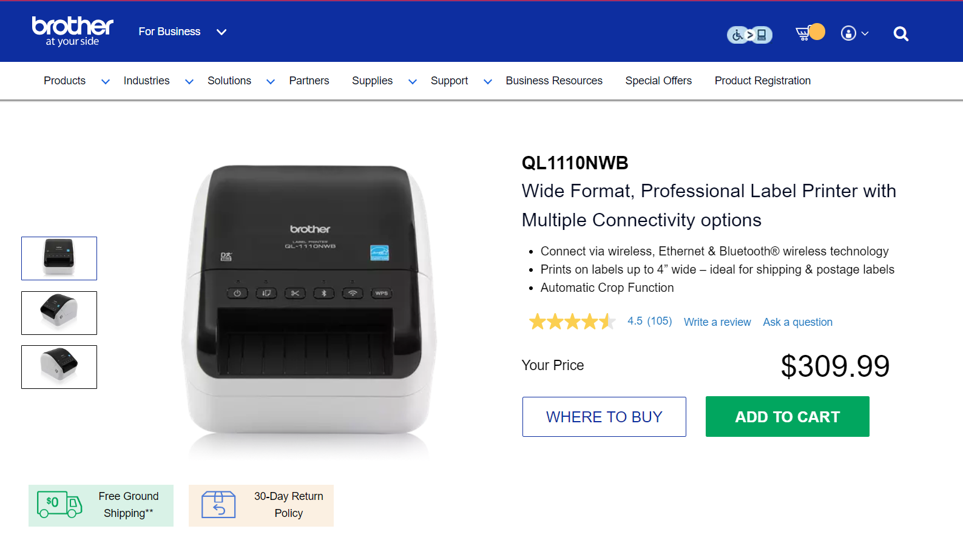Screen dimensions: 963x560
Task: Click the 30-day return box icon
Action: (x=218, y=505)
